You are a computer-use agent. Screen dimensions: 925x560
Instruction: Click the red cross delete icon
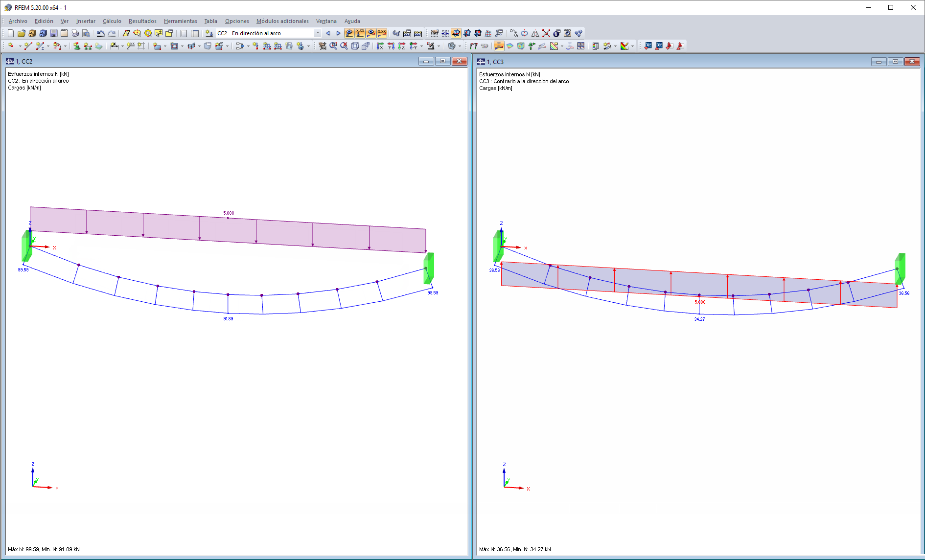coord(546,33)
